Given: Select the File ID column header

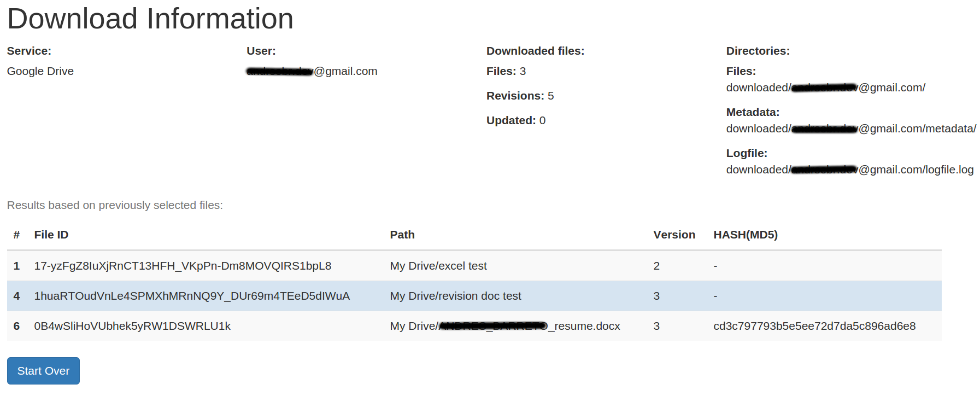Looking at the screenshot, I should click(x=51, y=235).
